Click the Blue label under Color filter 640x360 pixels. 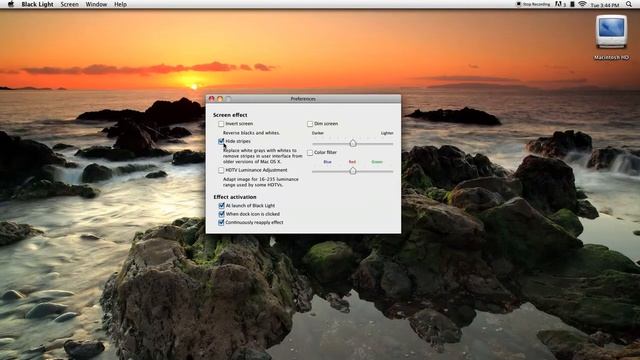click(x=327, y=162)
